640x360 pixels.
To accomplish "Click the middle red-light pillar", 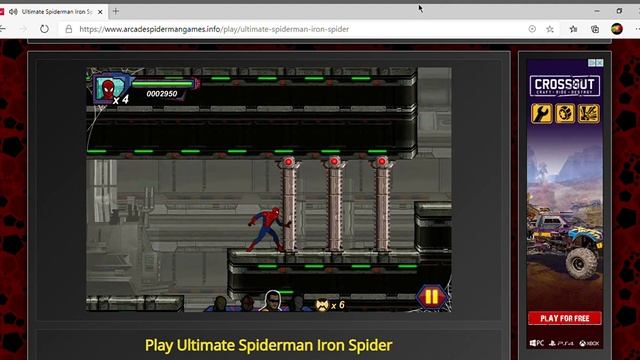I will (335, 204).
